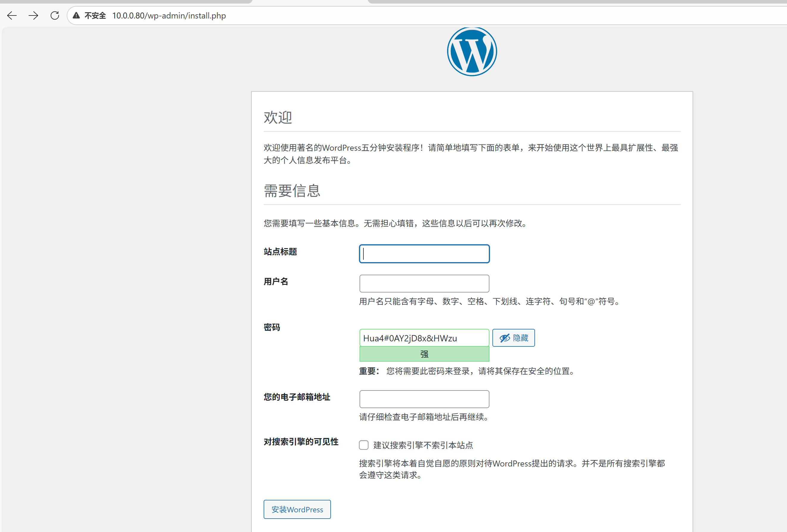Enable 建议搜索引擎不索引本站点 checkbox
This screenshot has width=787, height=532.
pos(364,445)
